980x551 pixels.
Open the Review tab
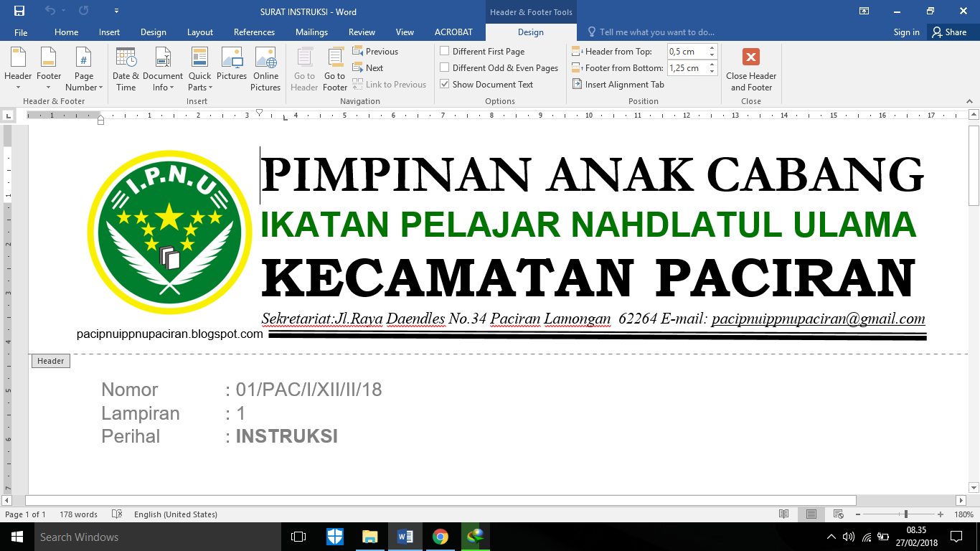(x=362, y=32)
